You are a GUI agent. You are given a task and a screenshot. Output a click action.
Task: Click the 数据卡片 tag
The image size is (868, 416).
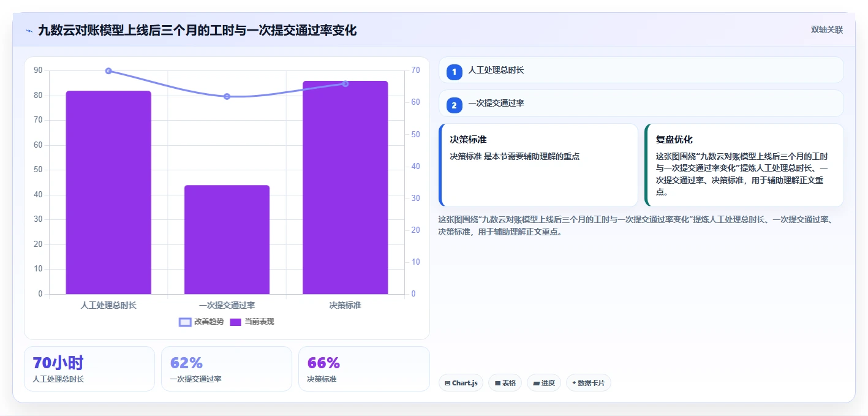point(589,383)
